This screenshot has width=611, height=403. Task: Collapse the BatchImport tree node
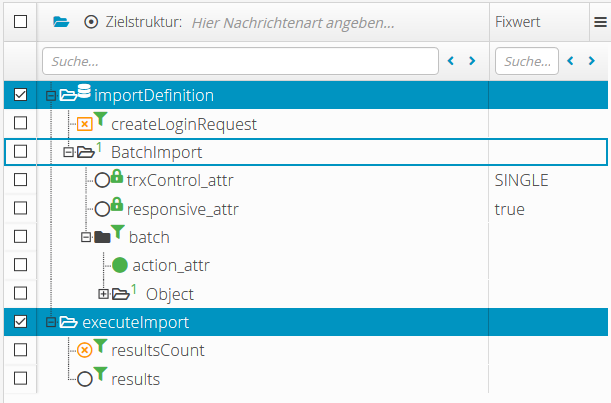point(69,152)
